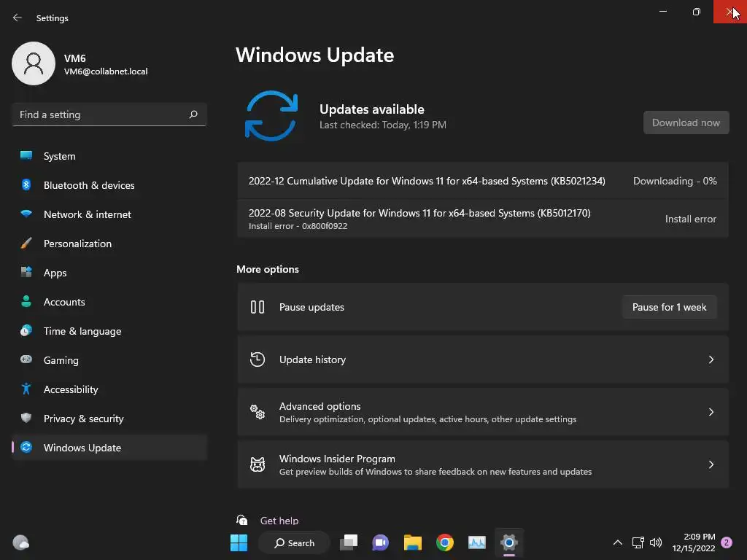Click the Gaming controller icon
Screen dimensions: 747x560
26,359
